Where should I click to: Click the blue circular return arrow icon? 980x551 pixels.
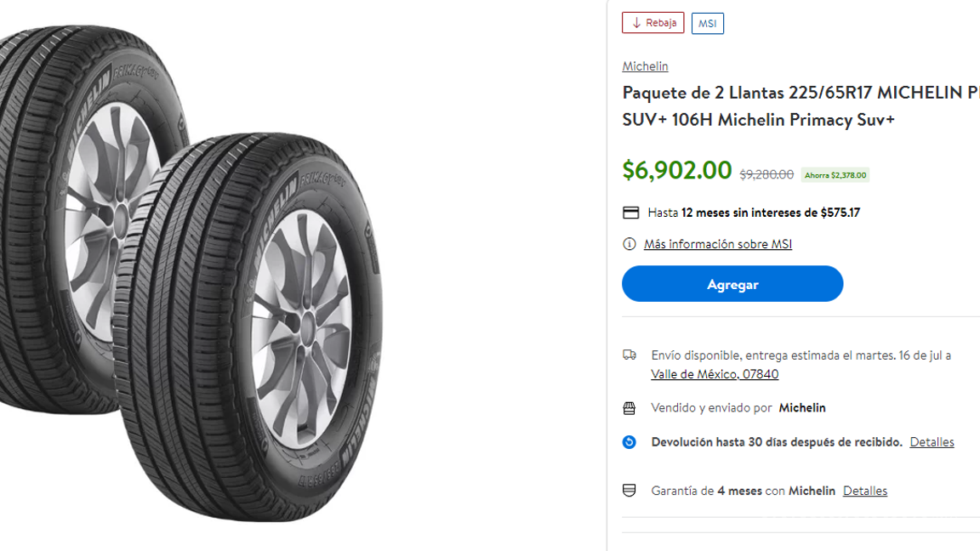[x=630, y=441]
